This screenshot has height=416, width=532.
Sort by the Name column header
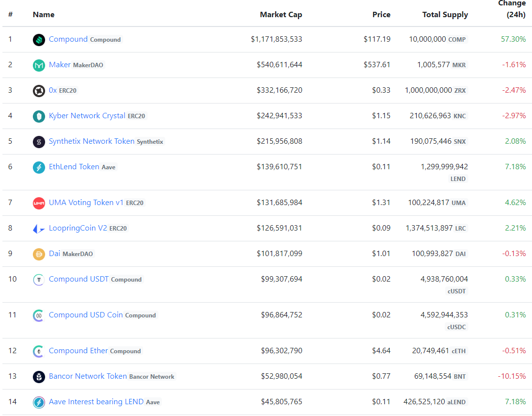point(44,15)
